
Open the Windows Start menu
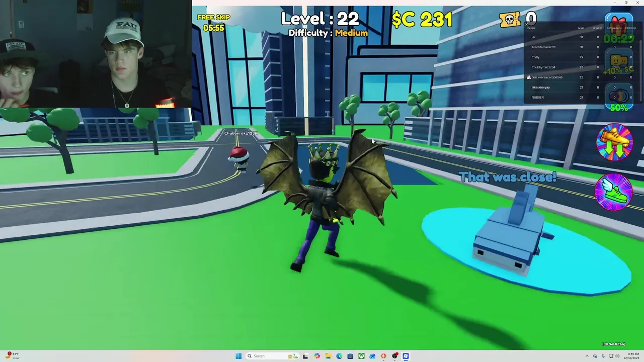(238, 356)
